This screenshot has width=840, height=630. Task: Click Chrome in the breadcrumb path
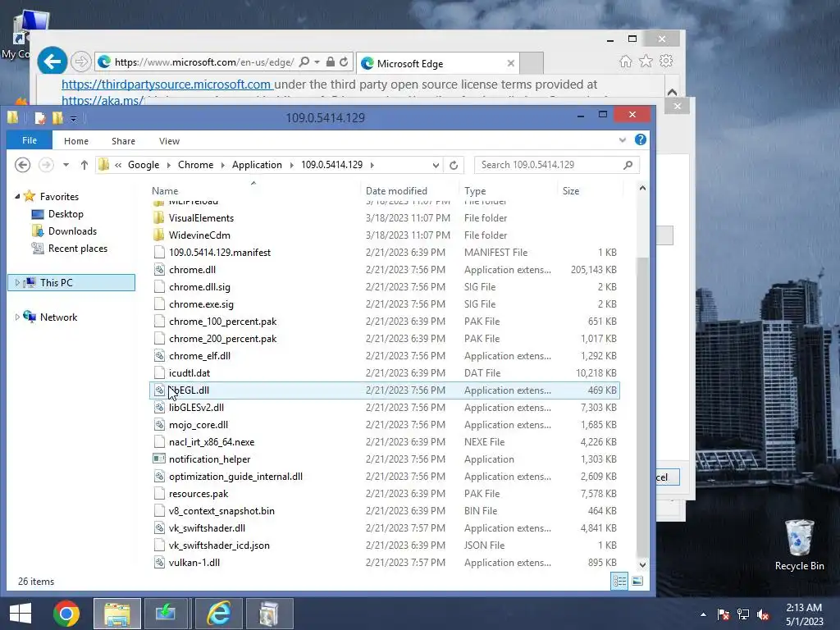pyautogui.click(x=195, y=165)
